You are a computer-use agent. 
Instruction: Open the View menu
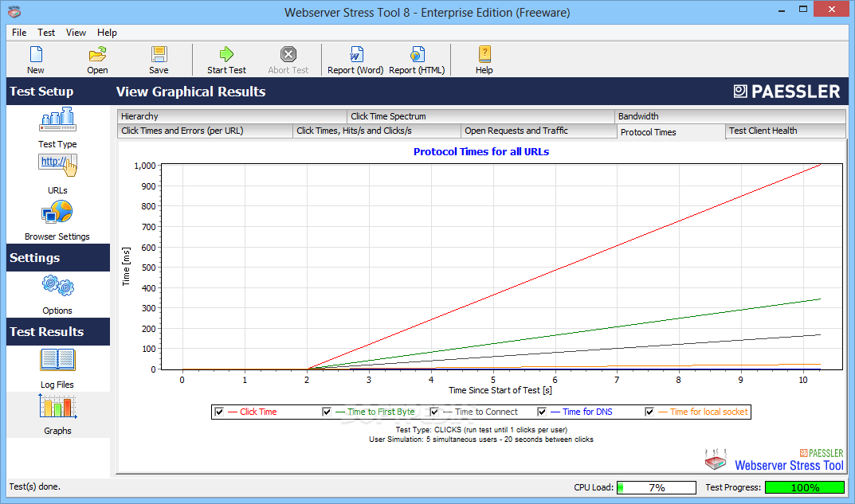point(76,33)
